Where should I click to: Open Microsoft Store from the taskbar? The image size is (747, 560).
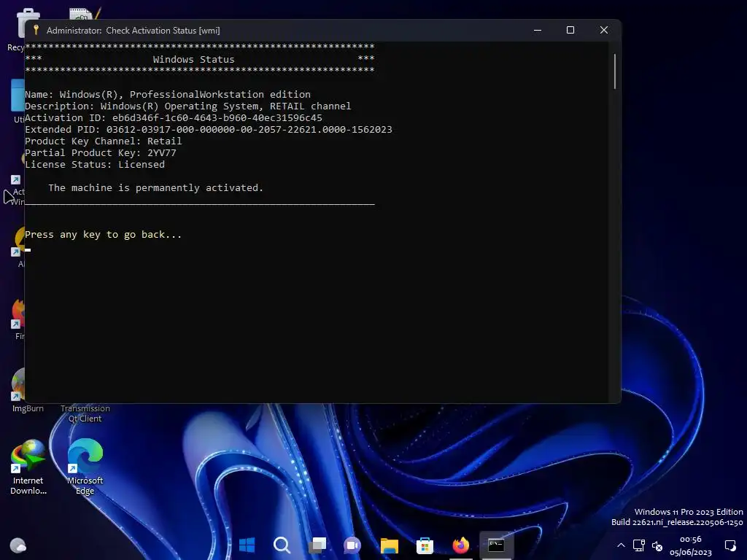click(425, 545)
